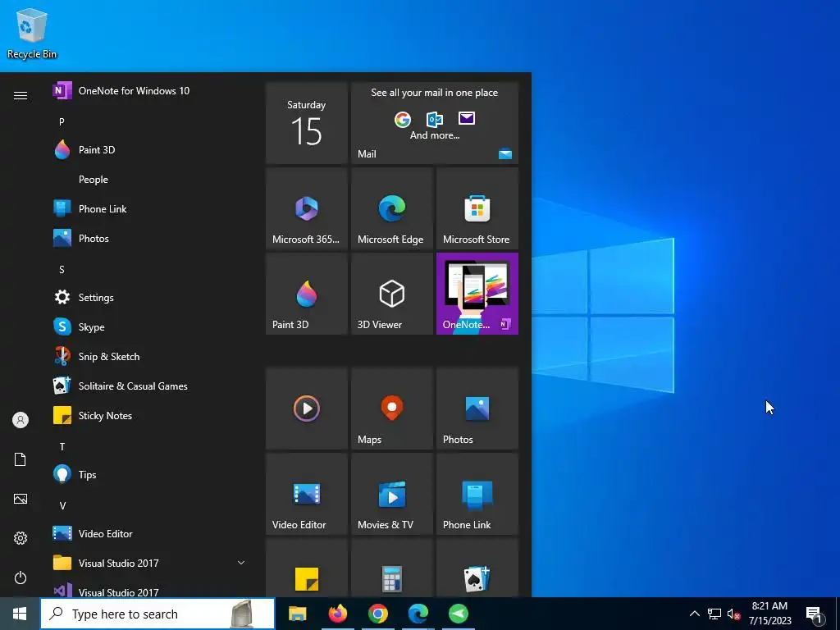Open the Mail tile
The width and height of the screenshot is (840, 630).
point(435,123)
